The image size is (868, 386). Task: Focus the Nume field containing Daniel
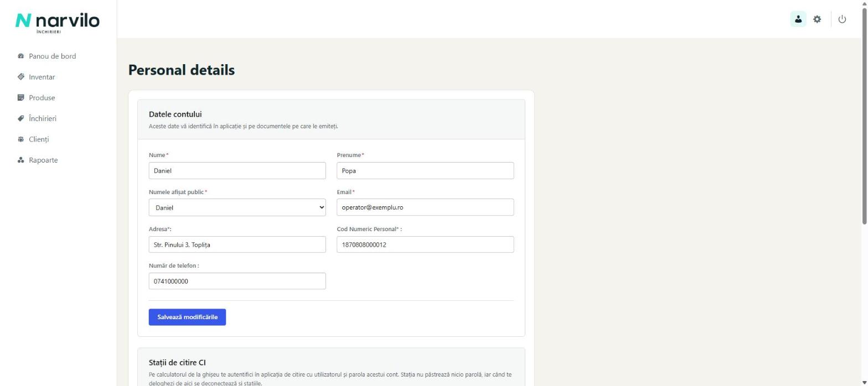pos(237,170)
